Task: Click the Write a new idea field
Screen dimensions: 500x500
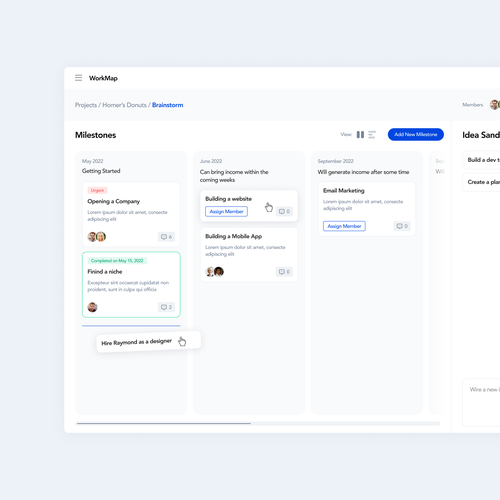Action: coord(481,402)
